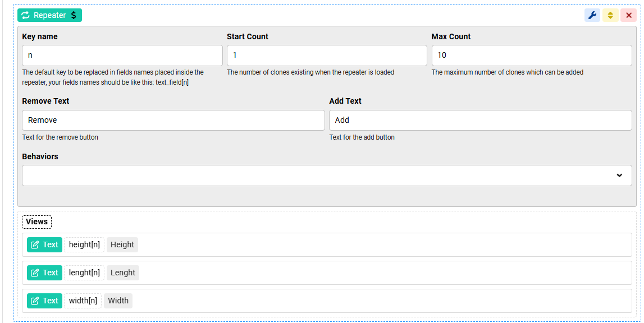This screenshot has width=644, height=323.
Task: Click the yellow sort arrows icon
Action: click(x=610, y=15)
